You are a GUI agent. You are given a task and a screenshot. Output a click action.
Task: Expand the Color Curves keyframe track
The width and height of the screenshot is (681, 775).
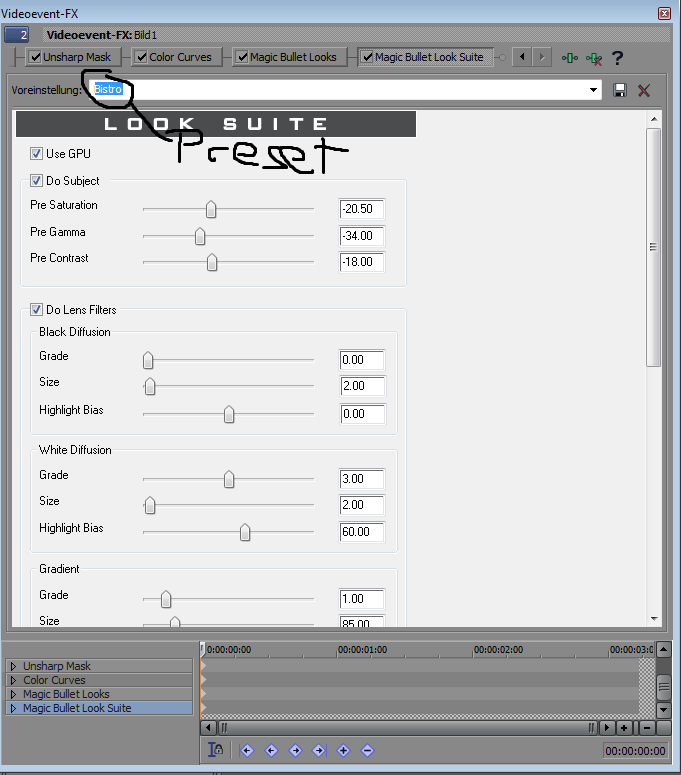pyautogui.click(x=13, y=680)
